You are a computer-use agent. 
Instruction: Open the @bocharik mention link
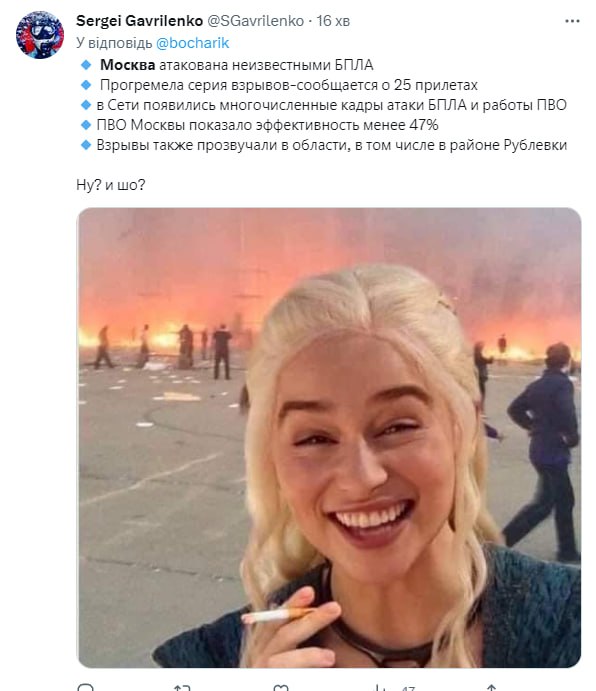coord(193,43)
